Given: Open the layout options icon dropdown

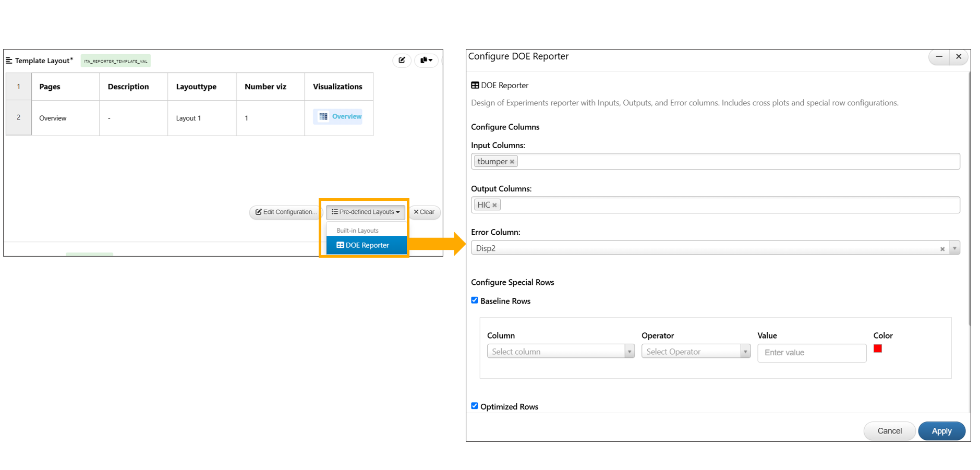Looking at the screenshot, I should click(426, 60).
